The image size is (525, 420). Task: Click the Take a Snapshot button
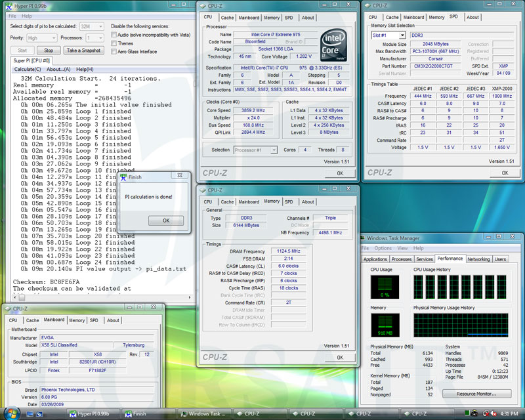pos(83,50)
